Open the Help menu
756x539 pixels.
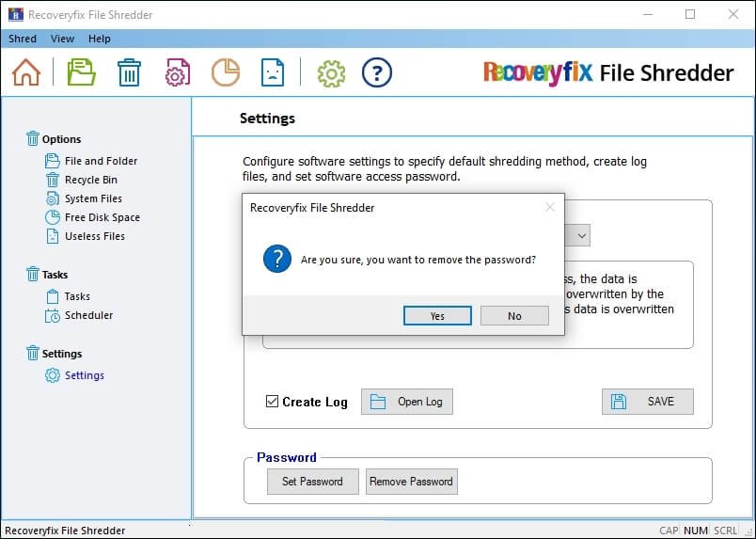tap(99, 39)
